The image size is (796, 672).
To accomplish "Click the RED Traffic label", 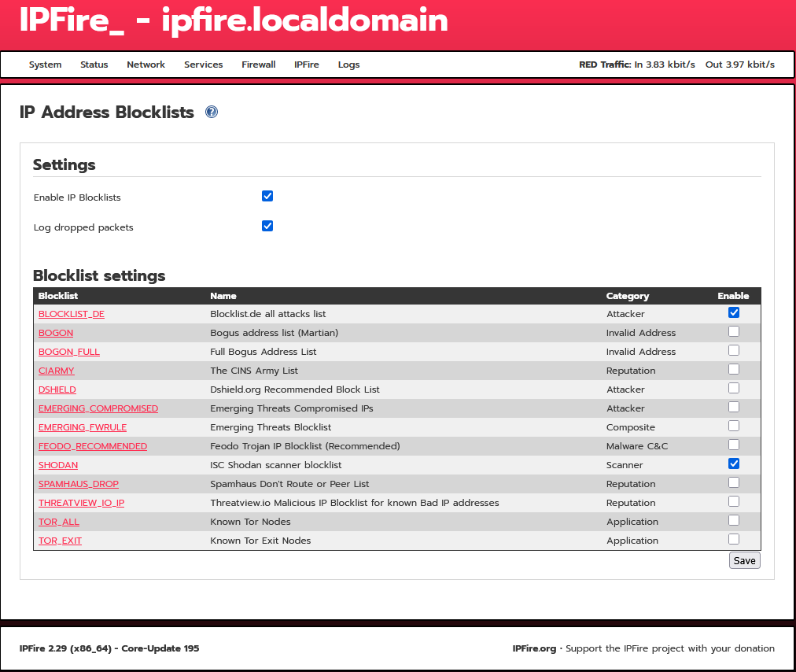I will pos(605,65).
